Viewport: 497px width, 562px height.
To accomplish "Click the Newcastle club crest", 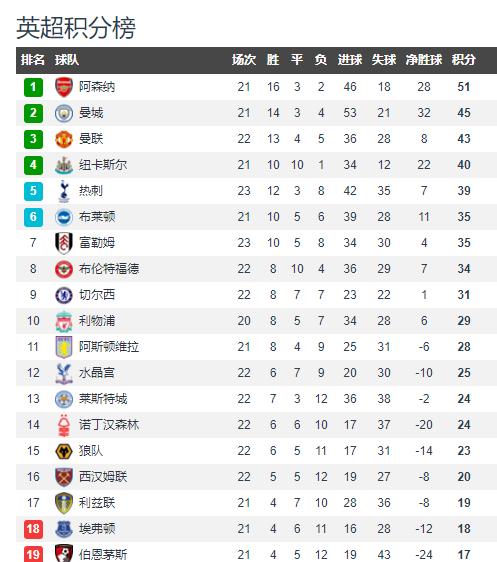I will tap(64, 165).
